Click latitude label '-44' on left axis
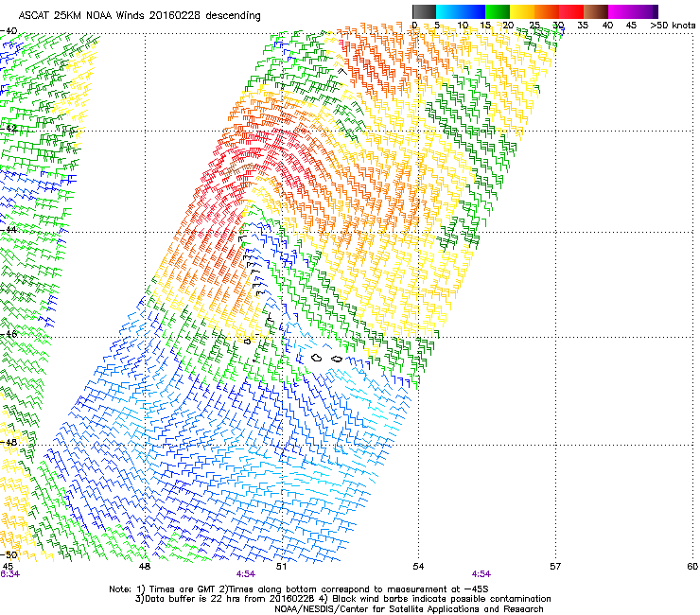 point(9,230)
